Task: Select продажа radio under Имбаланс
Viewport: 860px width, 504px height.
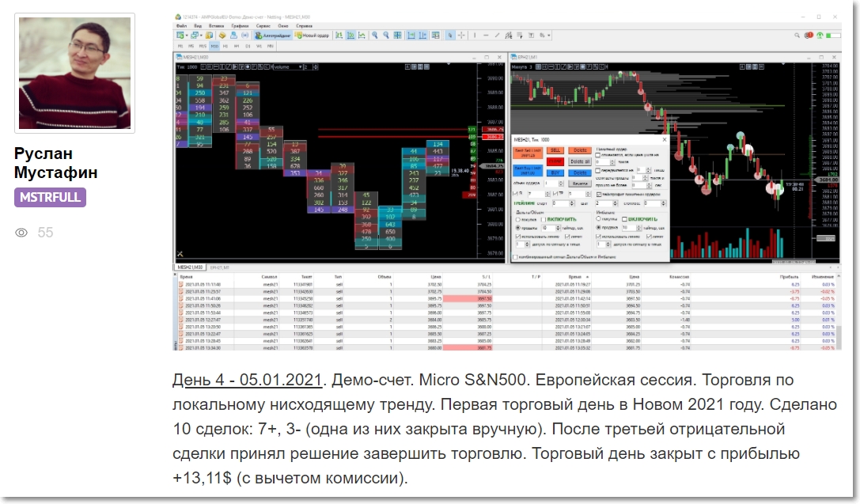Action: click(x=598, y=227)
